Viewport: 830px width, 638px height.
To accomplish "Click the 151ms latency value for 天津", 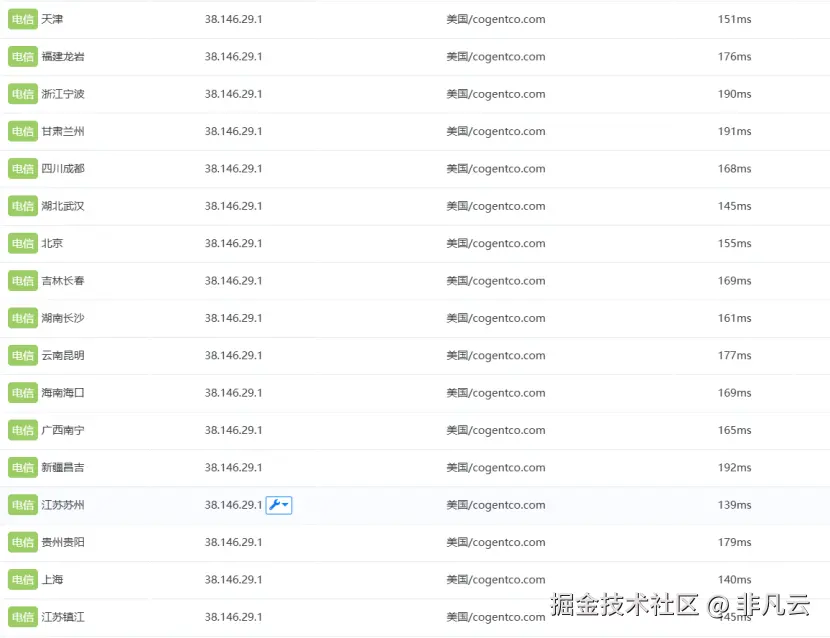I will pyautogui.click(x=734, y=19).
